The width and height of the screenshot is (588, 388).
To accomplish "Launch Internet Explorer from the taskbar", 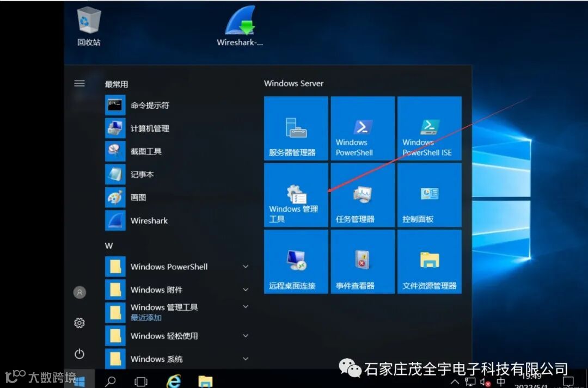I will [x=173, y=381].
